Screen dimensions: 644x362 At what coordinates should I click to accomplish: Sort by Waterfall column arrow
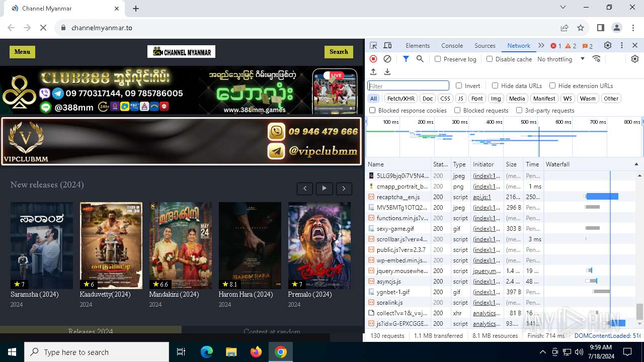point(636,164)
